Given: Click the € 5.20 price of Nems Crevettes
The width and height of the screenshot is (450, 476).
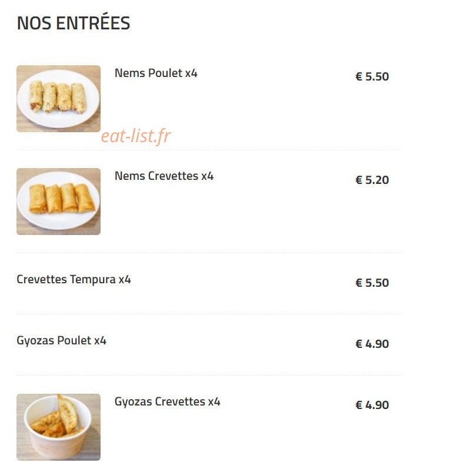Looking at the screenshot, I should (x=372, y=180).
